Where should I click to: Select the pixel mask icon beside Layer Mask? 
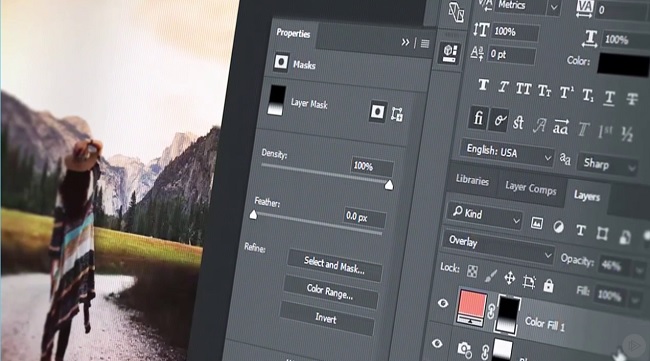[x=377, y=111]
